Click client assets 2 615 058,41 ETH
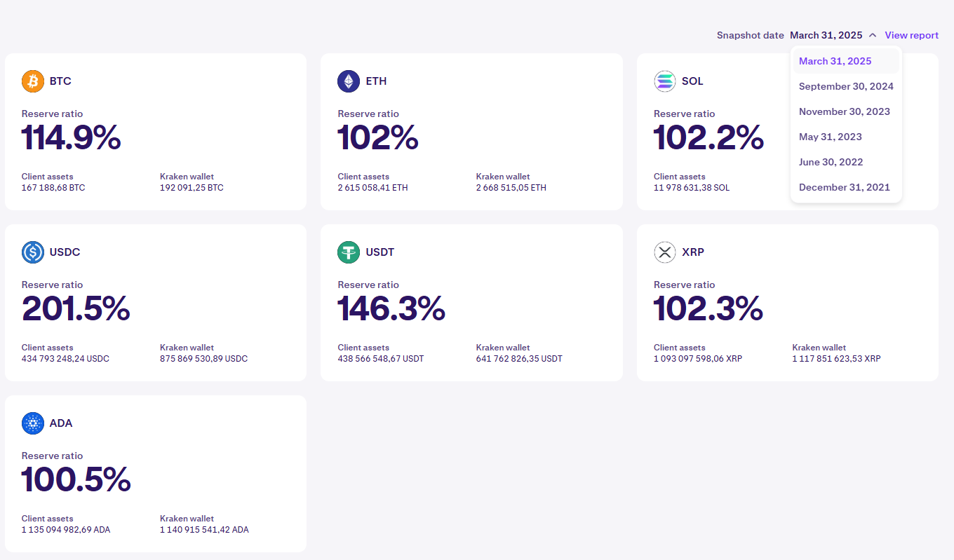Screen dimensions: 954x560 pos(372,188)
